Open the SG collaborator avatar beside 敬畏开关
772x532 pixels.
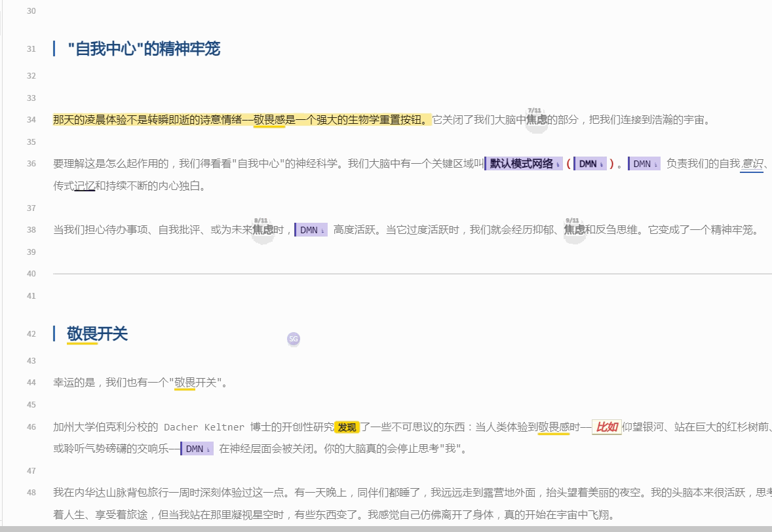(294, 339)
